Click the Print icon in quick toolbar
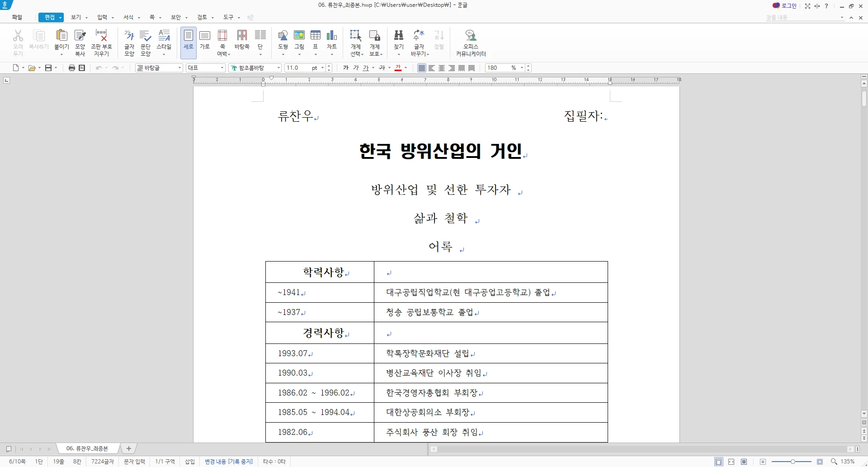868x467 pixels. 71,68
